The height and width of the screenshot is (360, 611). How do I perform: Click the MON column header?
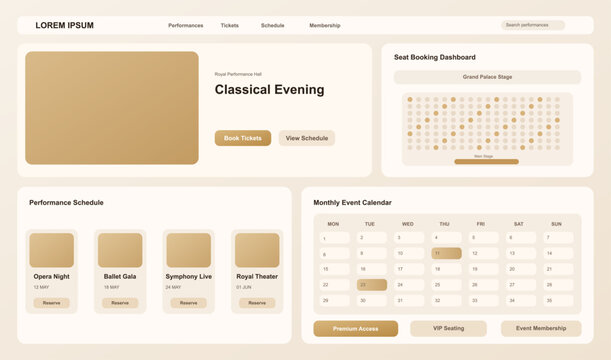click(333, 224)
